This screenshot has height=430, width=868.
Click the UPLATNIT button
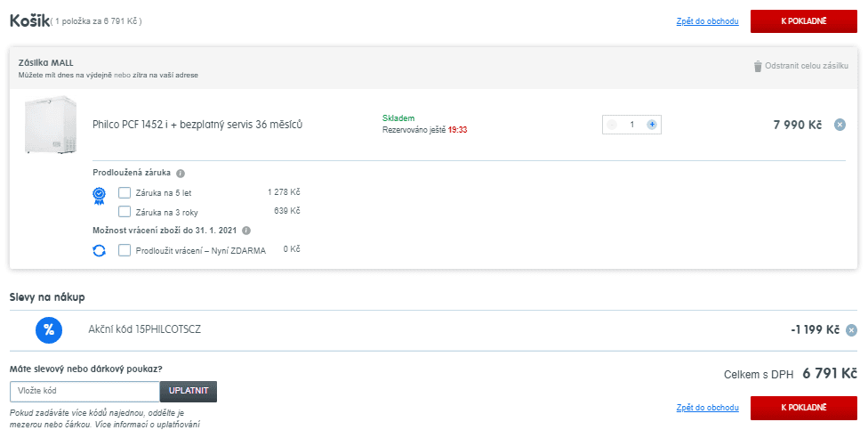pyautogui.click(x=189, y=391)
